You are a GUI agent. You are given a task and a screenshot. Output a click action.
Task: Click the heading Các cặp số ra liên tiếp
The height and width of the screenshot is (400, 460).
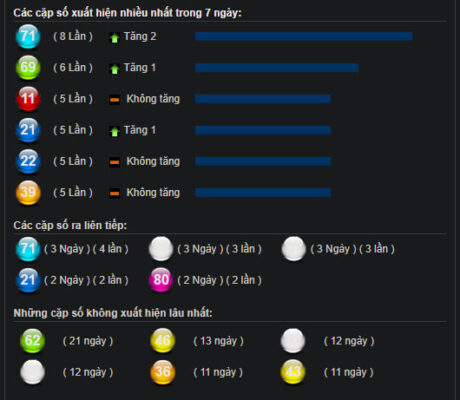pyautogui.click(x=70, y=226)
